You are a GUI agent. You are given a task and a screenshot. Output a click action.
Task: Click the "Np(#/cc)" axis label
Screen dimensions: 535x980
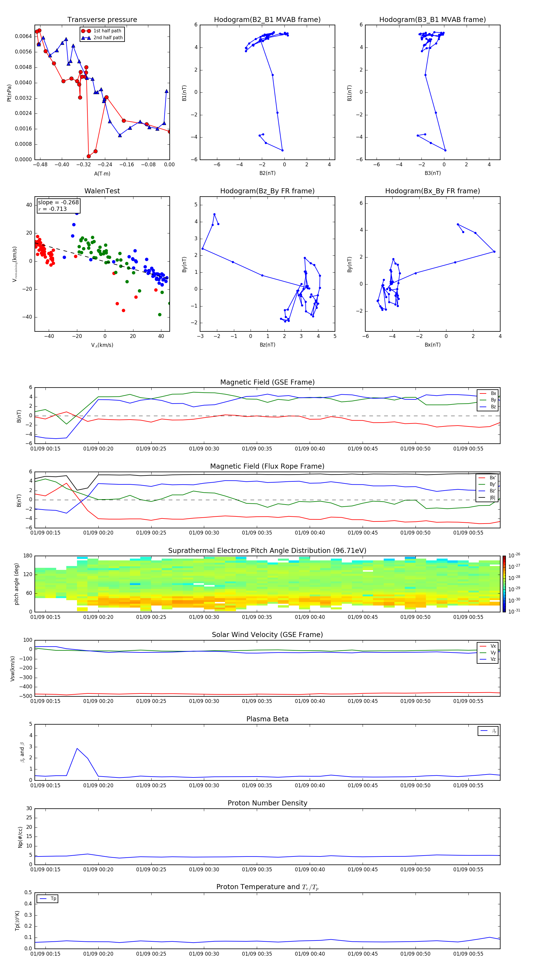tap(20, 837)
